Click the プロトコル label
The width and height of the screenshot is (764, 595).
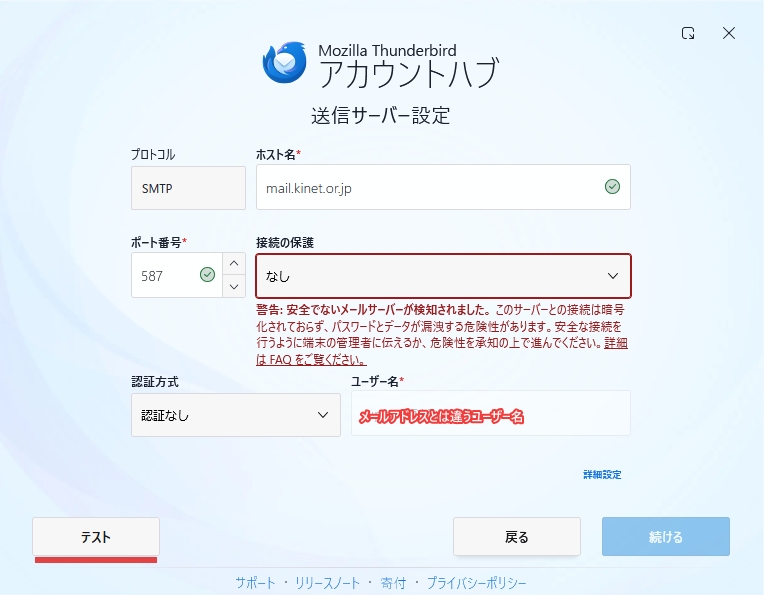(x=153, y=154)
